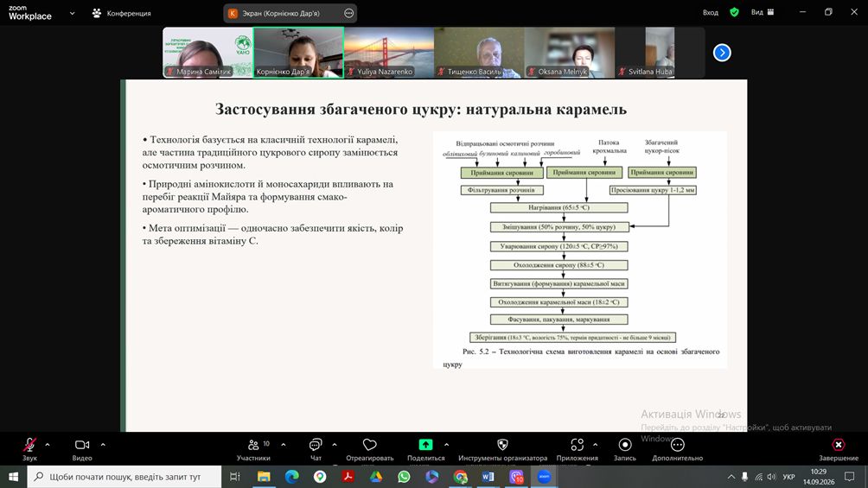868x488 pixels.
Task: Expand audio options arrow next to Звук
Action: (x=47, y=444)
